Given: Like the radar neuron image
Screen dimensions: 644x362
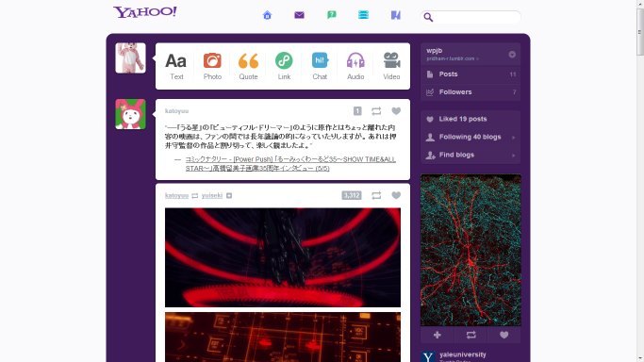Looking at the screenshot, I should (x=504, y=335).
